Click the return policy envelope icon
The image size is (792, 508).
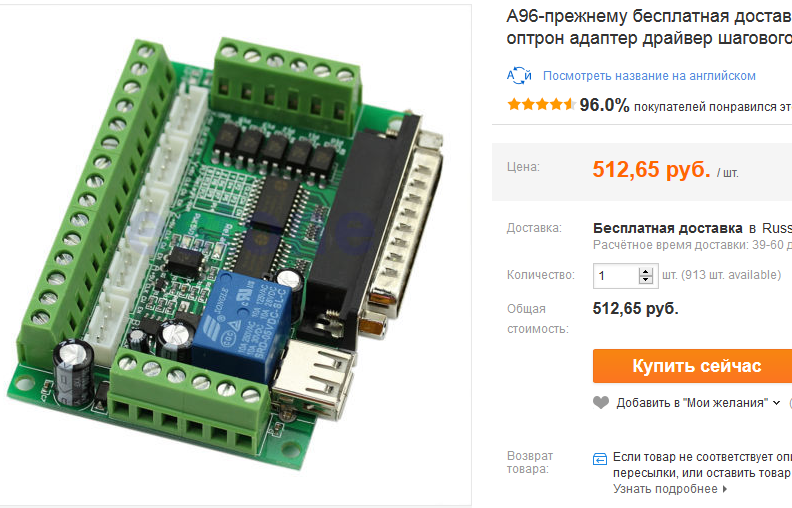tap(600, 459)
